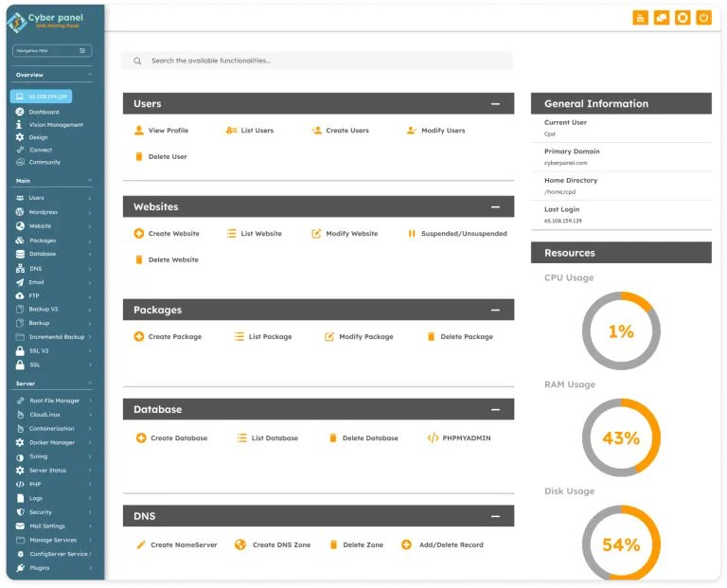Launch PHPMYADMIN
Image resolution: width=727 pixels, height=588 pixels.
tap(459, 437)
